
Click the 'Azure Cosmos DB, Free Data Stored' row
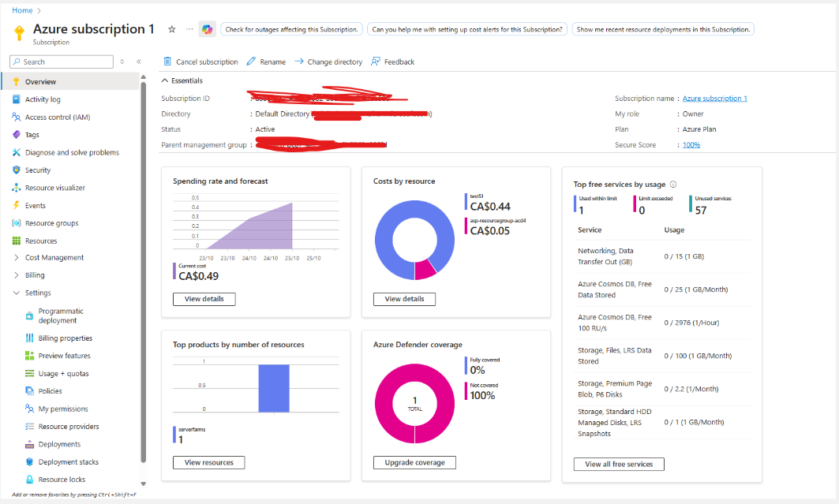click(x=662, y=289)
